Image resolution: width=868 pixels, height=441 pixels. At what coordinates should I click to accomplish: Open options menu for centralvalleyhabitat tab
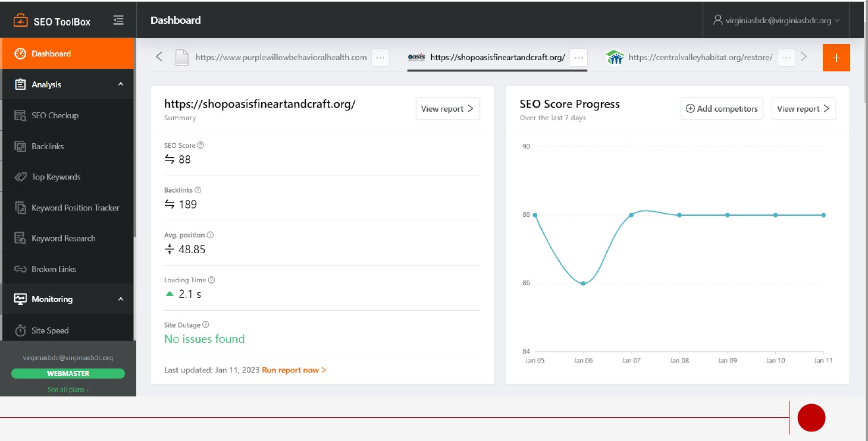[x=786, y=58]
